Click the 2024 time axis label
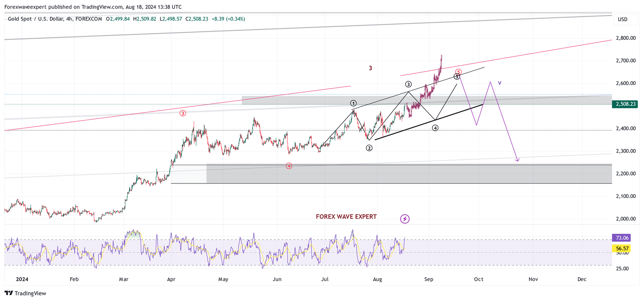Image resolution: width=644 pixels, height=301 pixels. tap(22, 279)
